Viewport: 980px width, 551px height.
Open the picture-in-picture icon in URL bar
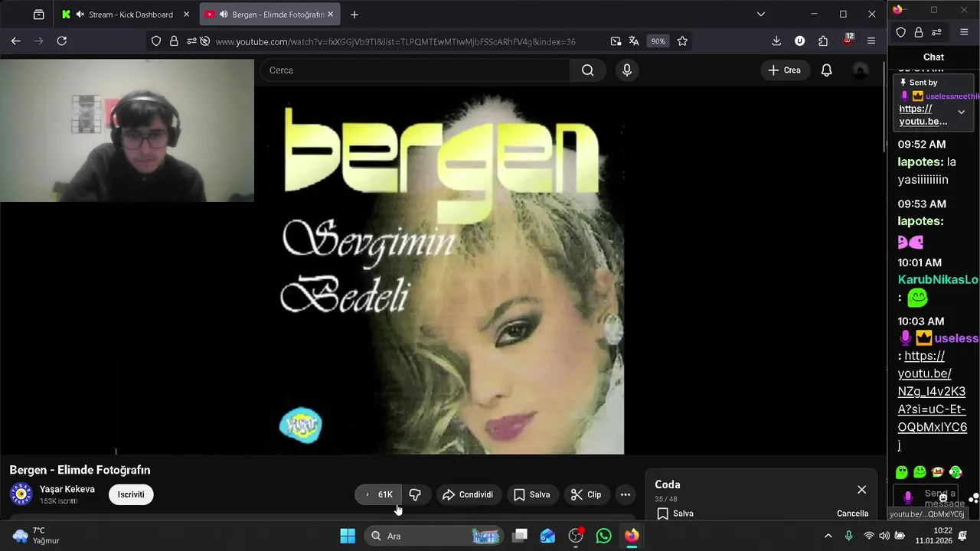coord(616,41)
